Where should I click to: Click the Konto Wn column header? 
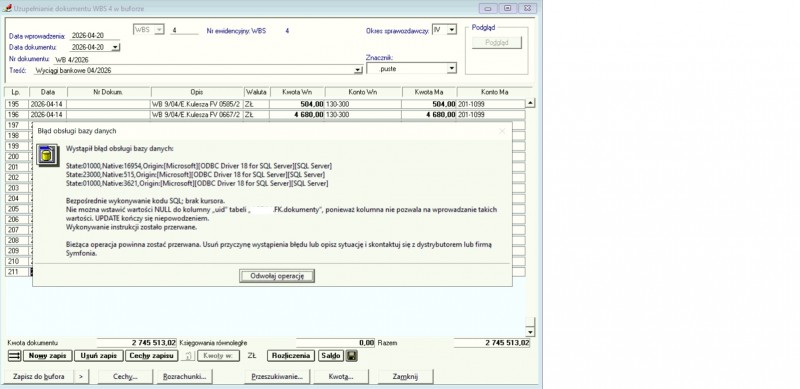(363, 92)
